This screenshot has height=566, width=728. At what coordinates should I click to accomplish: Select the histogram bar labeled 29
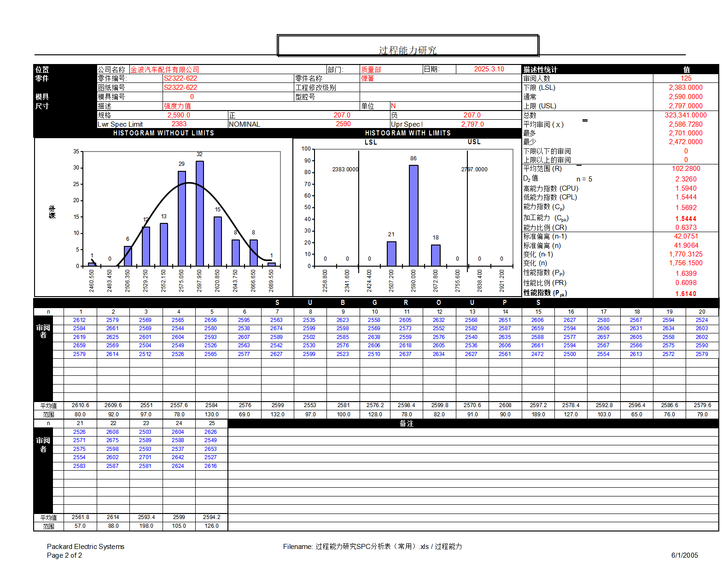(182, 218)
